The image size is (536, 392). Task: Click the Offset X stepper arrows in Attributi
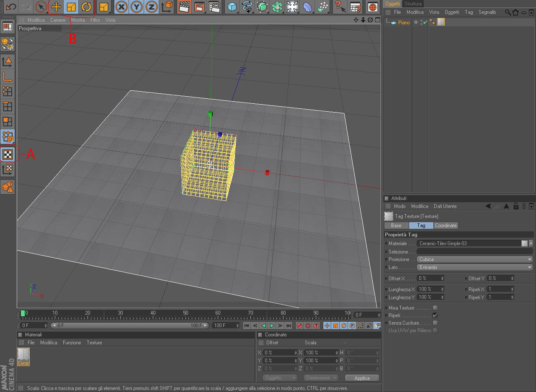tap(442, 278)
